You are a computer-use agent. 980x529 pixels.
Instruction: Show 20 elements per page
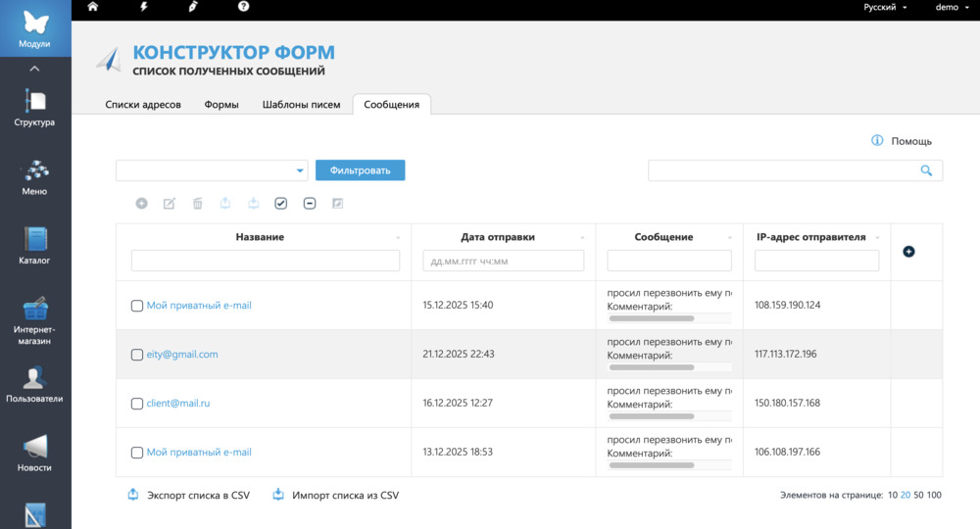(x=906, y=495)
